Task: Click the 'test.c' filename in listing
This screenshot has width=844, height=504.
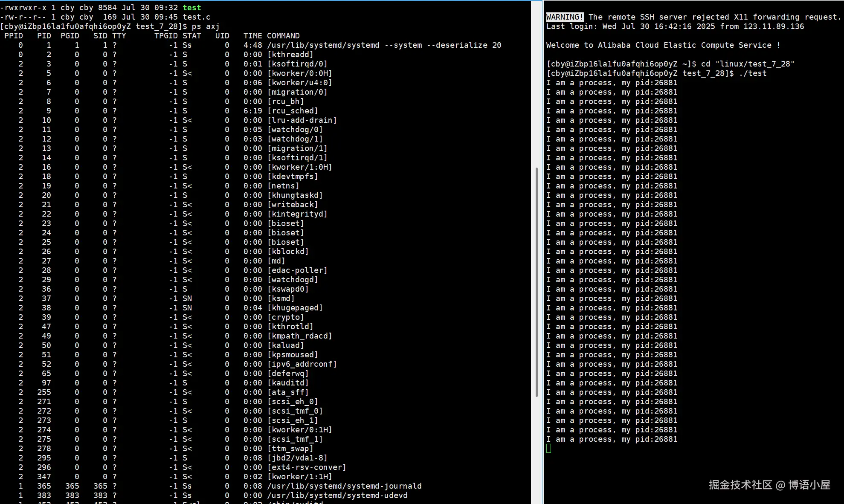Action: point(197,17)
